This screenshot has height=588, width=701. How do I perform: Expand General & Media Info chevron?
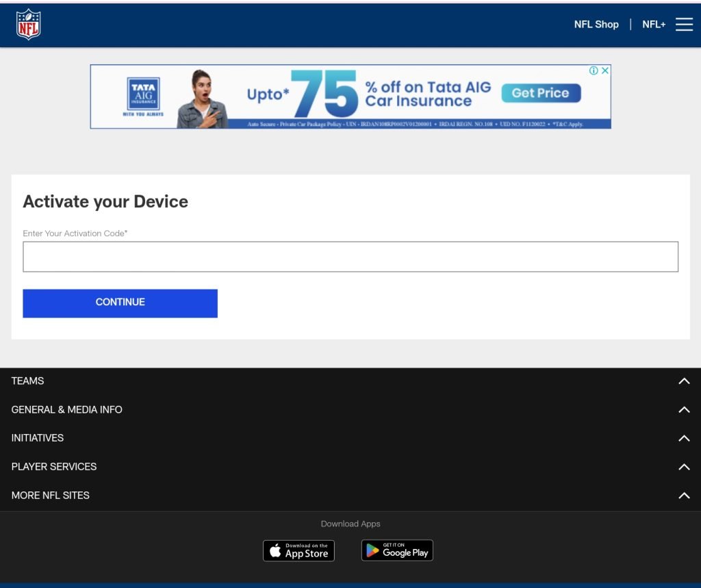point(684,409)
